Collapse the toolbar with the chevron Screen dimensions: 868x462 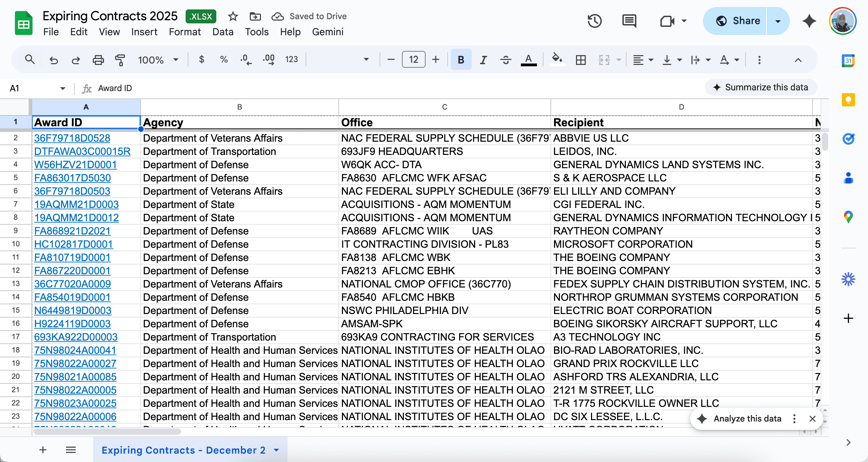(798, 60)
